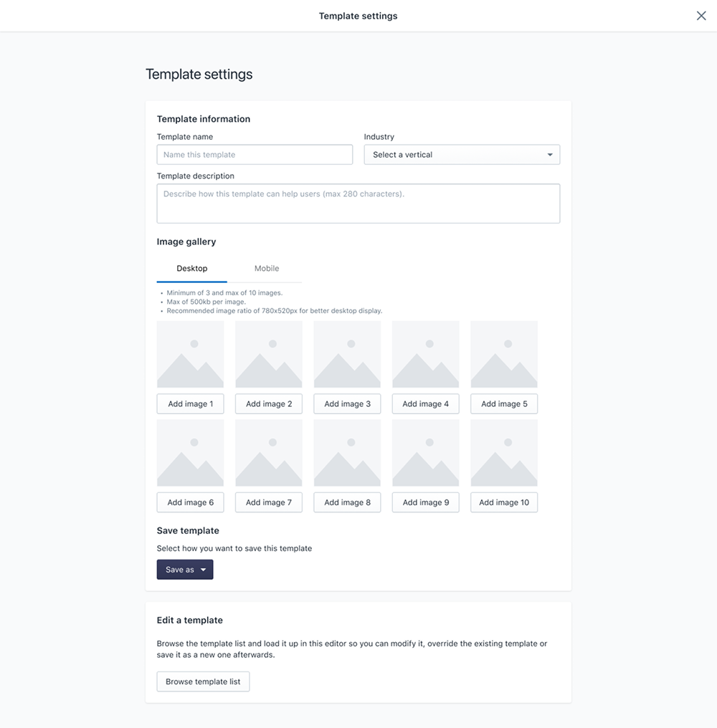Click the Add image 8 button

point(347,502)
